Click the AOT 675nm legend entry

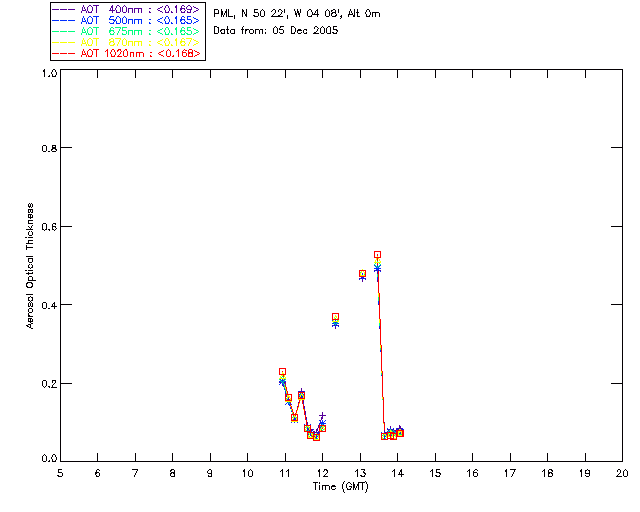(x=127, y=31)
